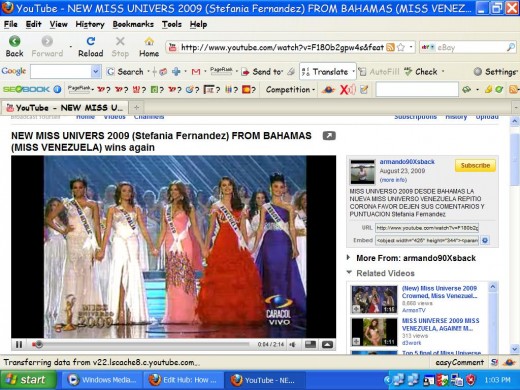Click the easyComment status bar item
The image size is (520, 390).
(459, 362)
